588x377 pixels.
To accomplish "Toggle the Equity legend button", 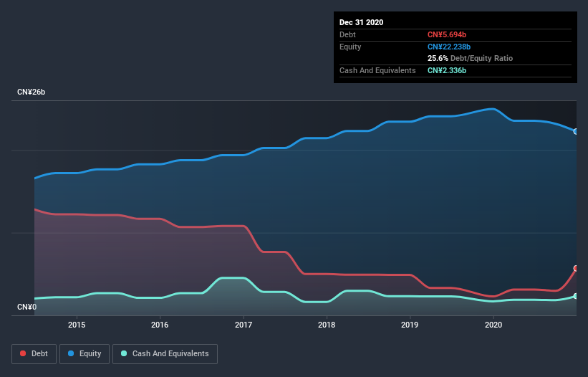I will 85,354.
